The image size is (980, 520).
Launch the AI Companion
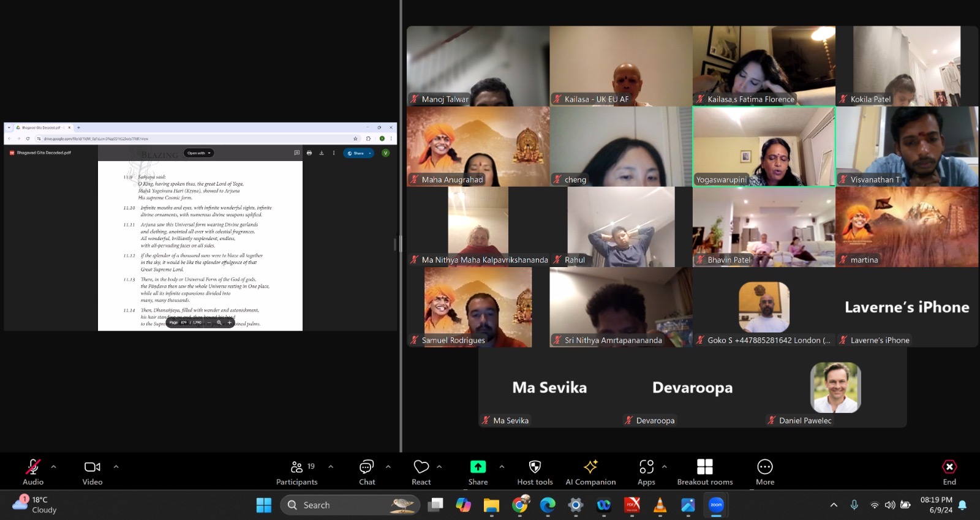point(590,472)
